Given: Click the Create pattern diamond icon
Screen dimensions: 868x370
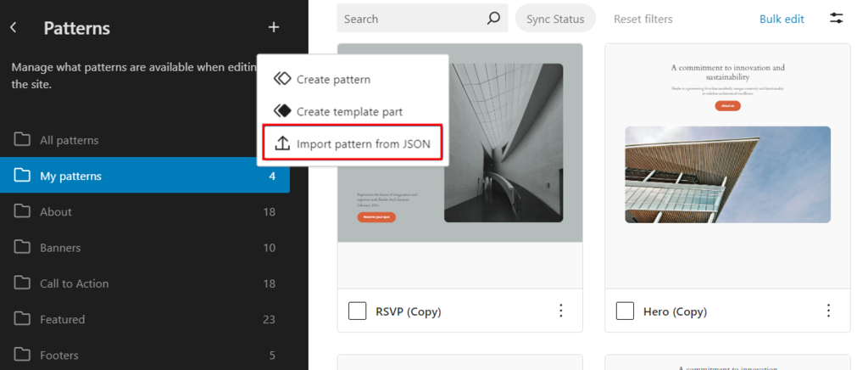Looking at the screenshot, I should pos(282,79).
